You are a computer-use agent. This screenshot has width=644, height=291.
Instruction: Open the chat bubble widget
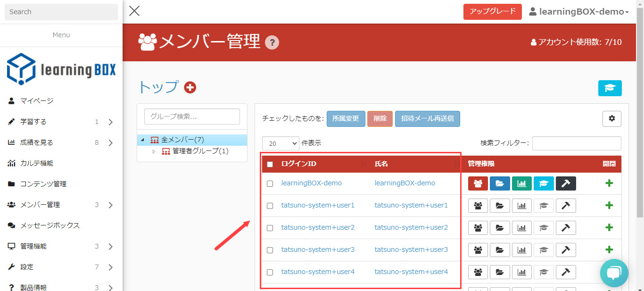(x=614, y=273)
